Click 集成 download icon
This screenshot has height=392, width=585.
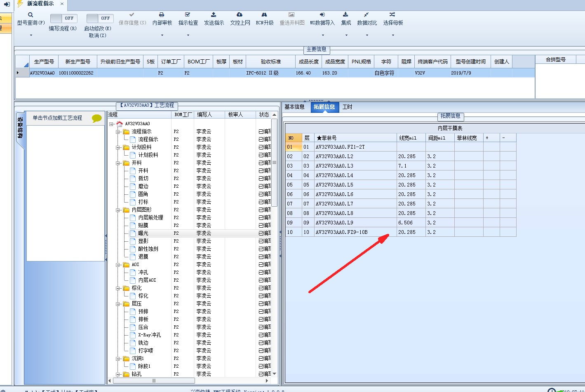345,15
